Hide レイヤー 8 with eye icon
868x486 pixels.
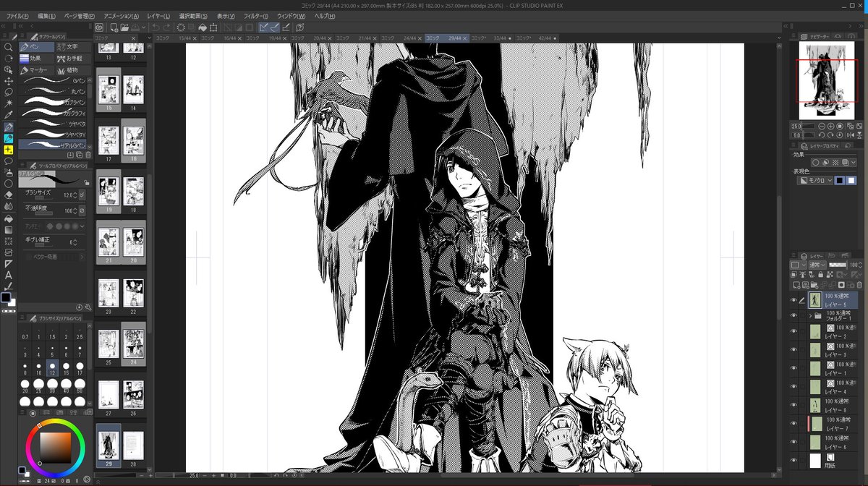pyautogui.click(x=793, y=405)
